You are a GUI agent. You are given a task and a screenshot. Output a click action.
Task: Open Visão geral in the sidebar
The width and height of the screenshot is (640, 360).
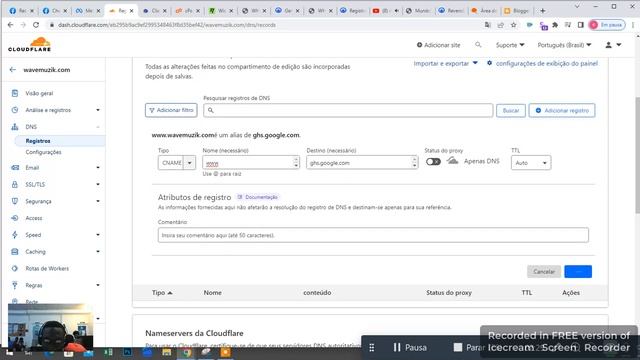point(39,93)
